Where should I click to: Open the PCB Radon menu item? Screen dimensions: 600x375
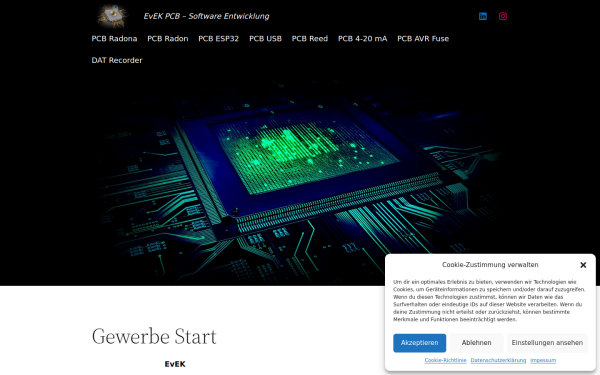[168, 39]
